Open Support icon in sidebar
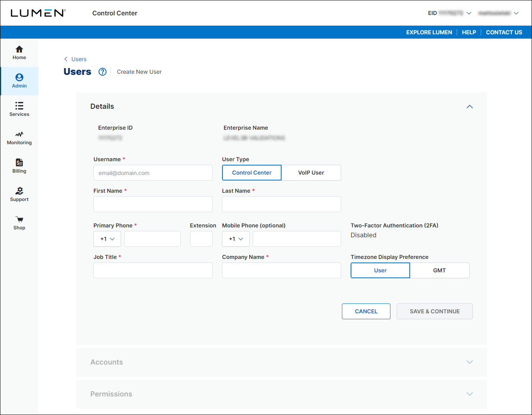 click(19, 191)
